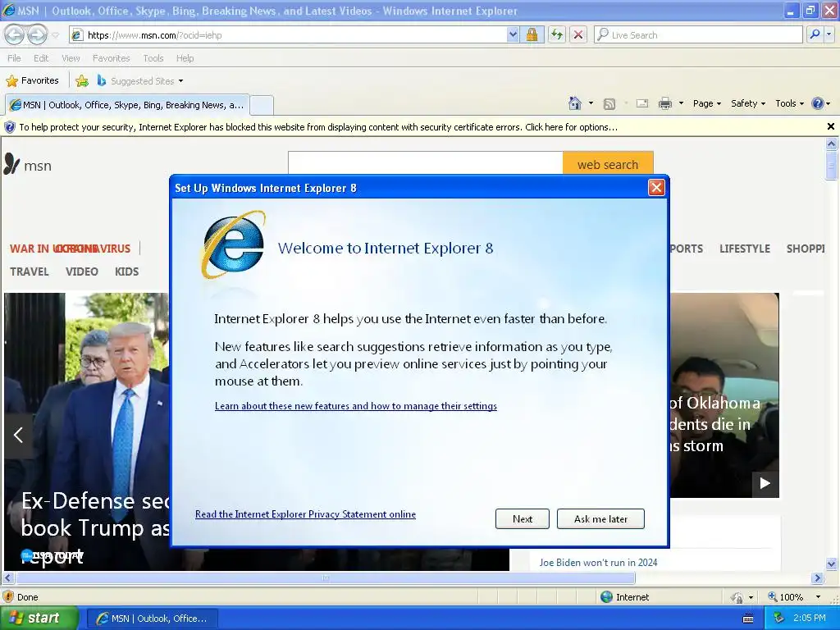840x630 pixels.
Task: Click Add to Favorites Bar star icon
Action: (x=82, y=81)
